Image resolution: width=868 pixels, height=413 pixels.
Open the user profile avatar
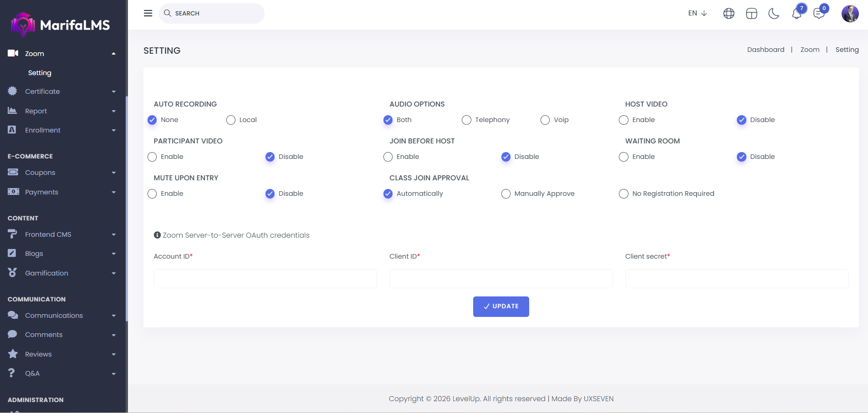(x=850, y=14)
